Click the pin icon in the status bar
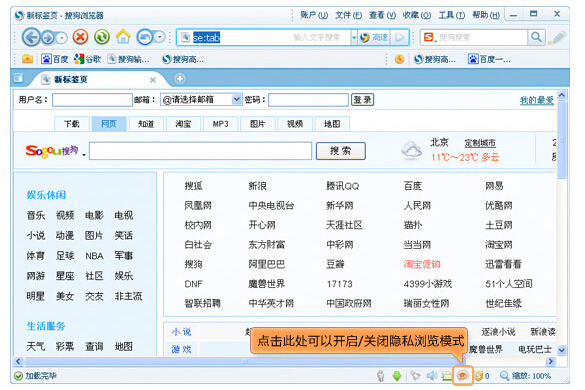 click(415, 375)
